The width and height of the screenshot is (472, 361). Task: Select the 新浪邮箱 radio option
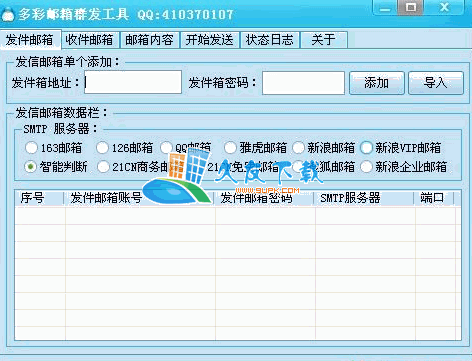pyautogui.click(x=323, y=148)
